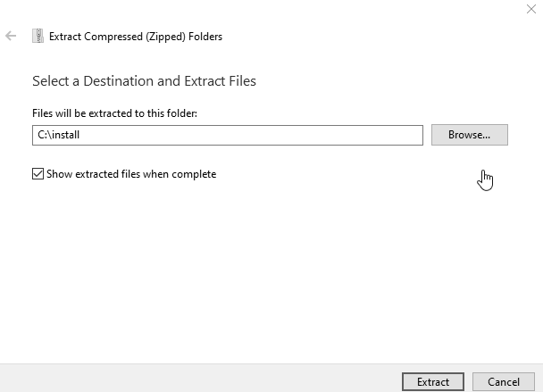
Task: Click the zipped folder icon in the title
Action: pyautogui.click(x=38, y=36)
